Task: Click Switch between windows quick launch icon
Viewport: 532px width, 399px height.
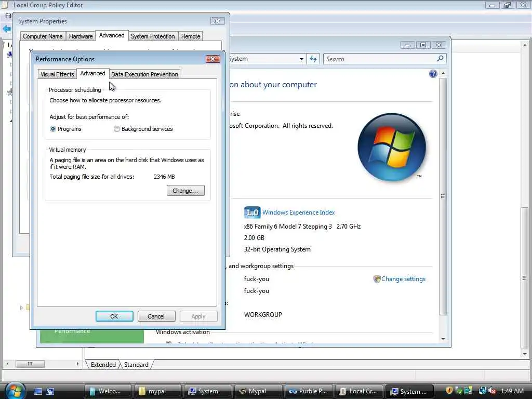Action: tap(50, 391)
